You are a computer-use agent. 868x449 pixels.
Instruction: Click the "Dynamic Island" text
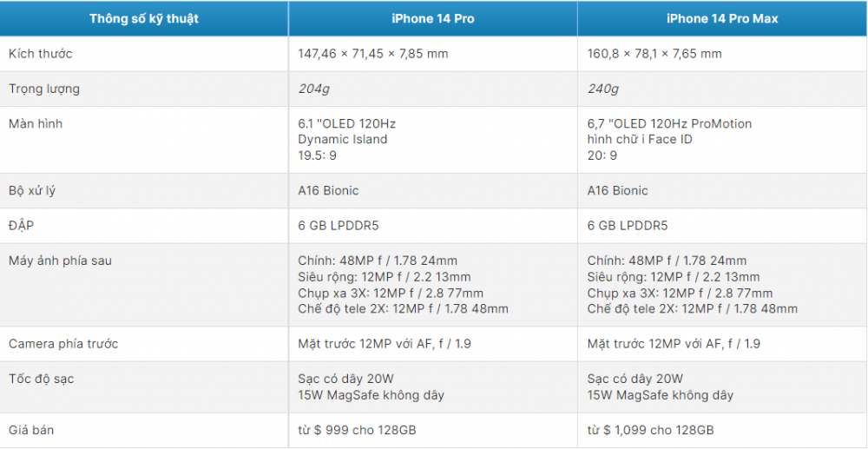click(343, 139)
